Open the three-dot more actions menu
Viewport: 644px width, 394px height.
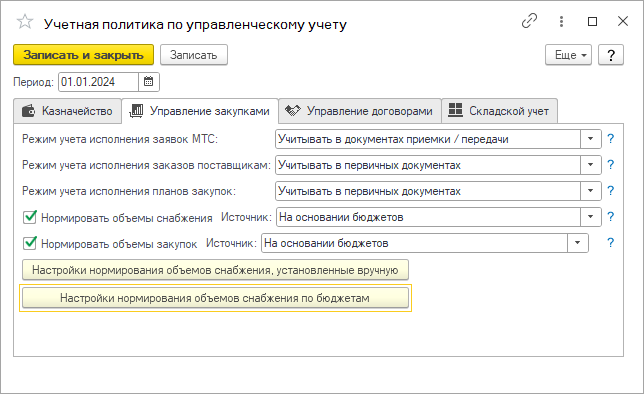[x=561, y=21]
